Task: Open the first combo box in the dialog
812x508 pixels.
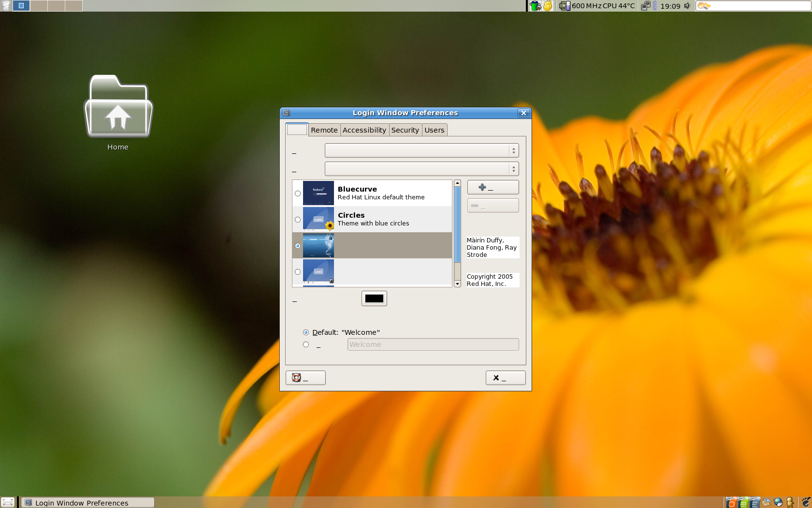Action: [421, 151]
